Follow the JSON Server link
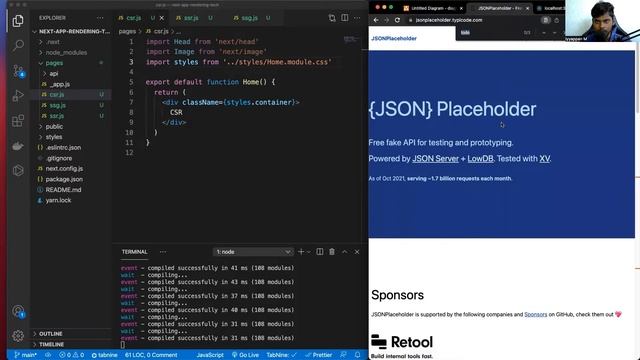Screen dimensions: 640x360 [x=435, y=159]
